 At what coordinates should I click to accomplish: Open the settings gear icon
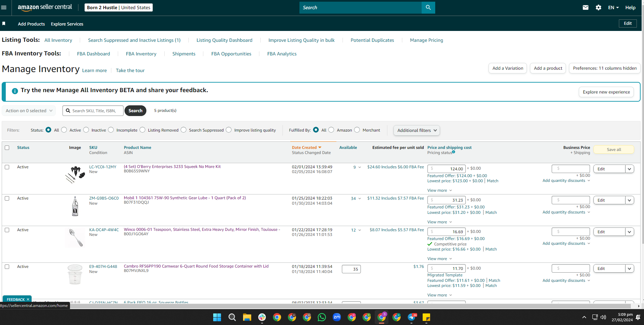click(599, 7)
